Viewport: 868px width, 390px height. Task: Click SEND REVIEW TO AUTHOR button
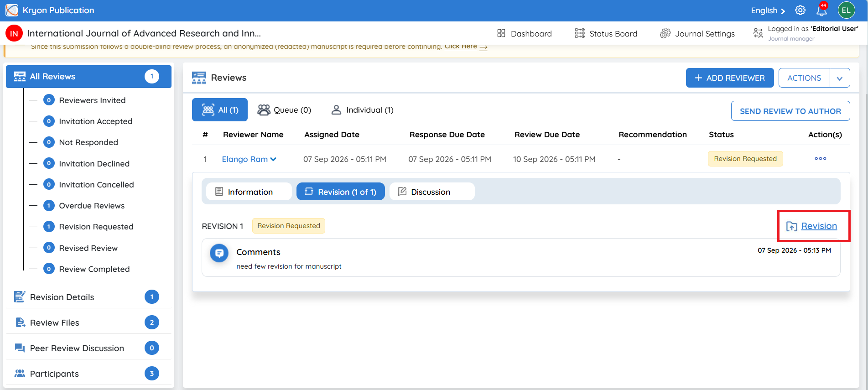tap(790, 111)
